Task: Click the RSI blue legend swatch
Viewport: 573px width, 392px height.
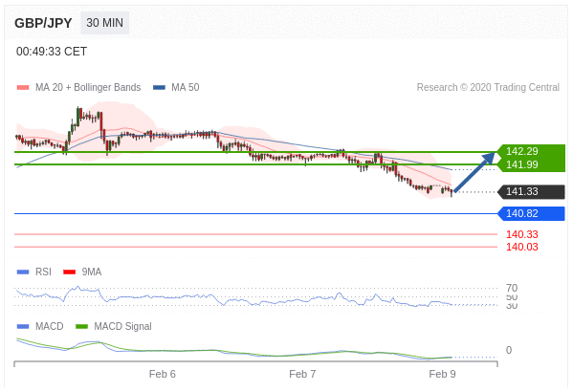Action: (23, 272)
